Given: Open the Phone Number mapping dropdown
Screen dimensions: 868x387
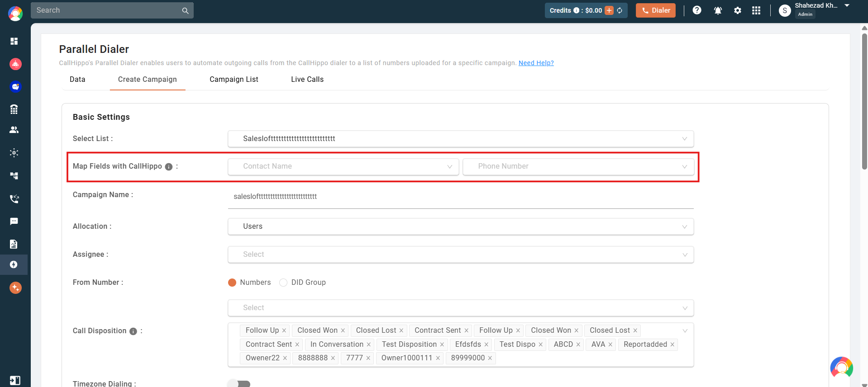Looking at the screenshot, I should point(578,166).
